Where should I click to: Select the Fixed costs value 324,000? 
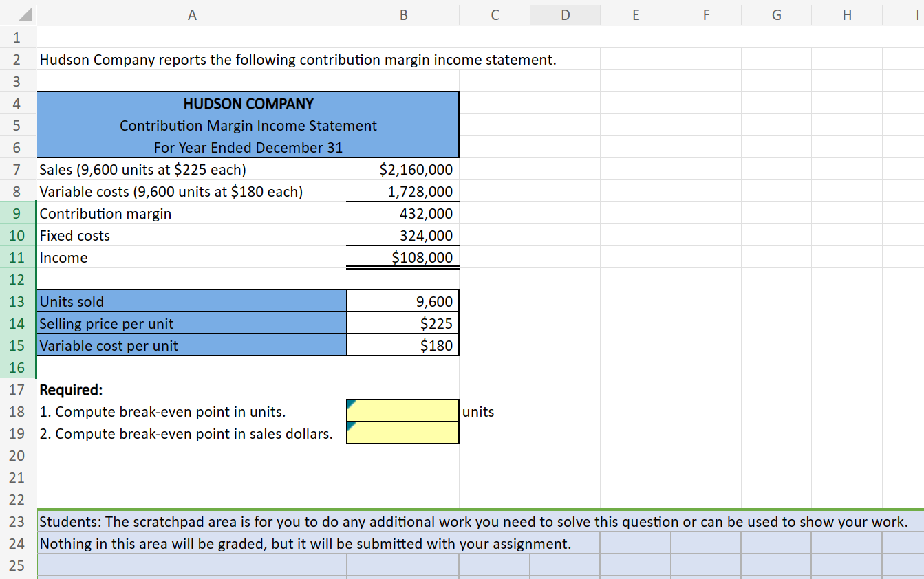(403, 235)
